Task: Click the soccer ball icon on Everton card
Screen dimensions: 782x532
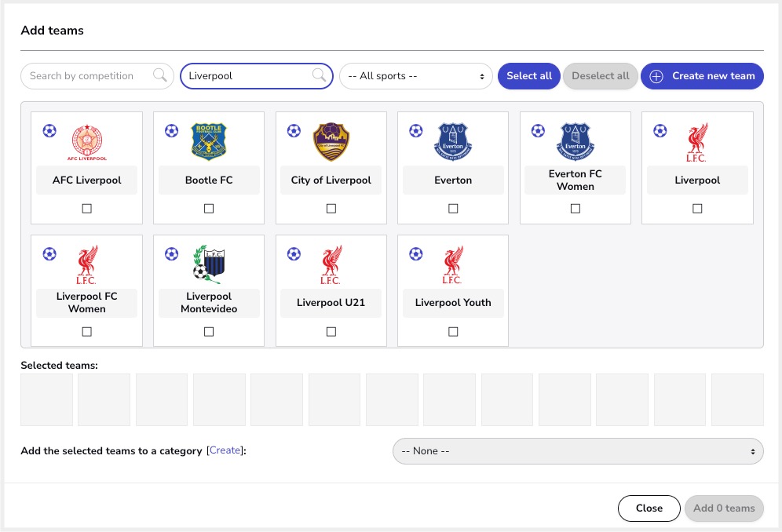Action: [416, 130]
